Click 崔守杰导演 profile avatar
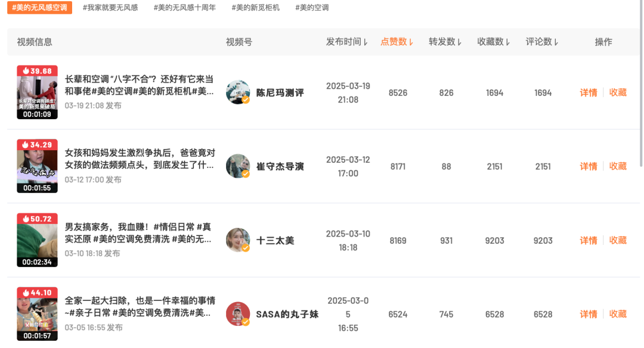644x348 pixels. click(x=238, y=166)
